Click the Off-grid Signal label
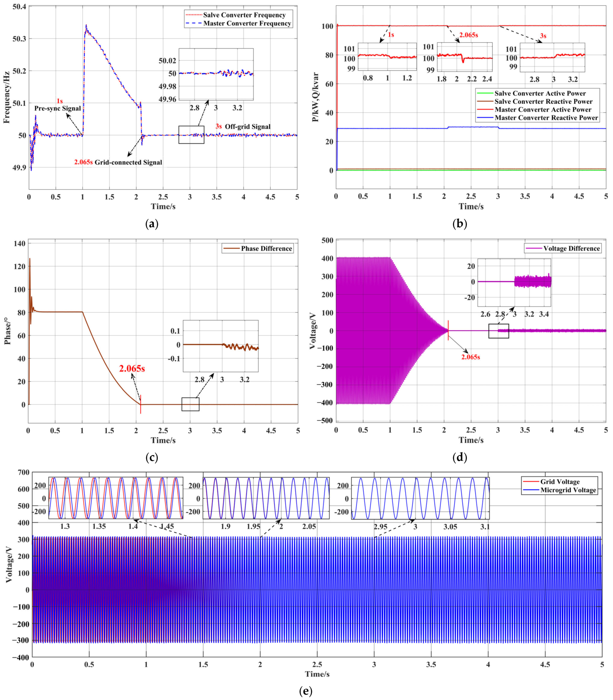 point(247,127)
